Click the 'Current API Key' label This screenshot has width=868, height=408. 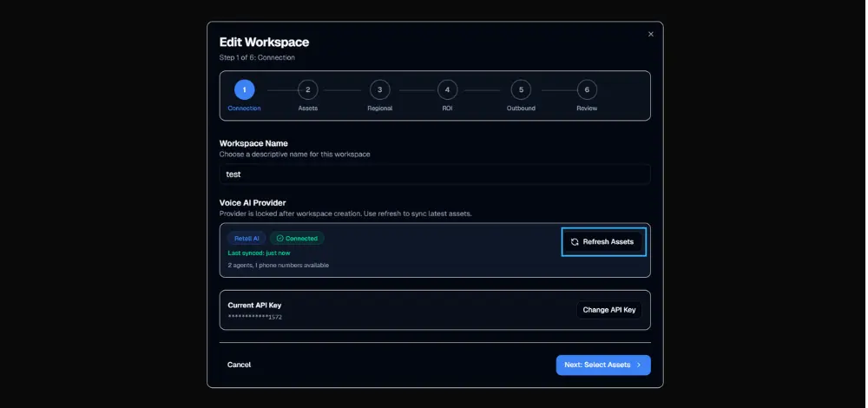pyautogui.click(x=254, y=305)
